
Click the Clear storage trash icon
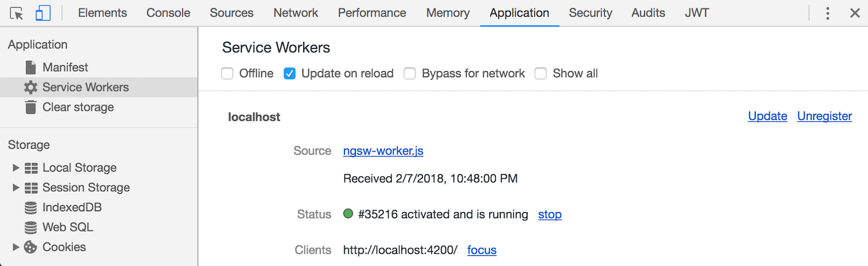point(31,107)
